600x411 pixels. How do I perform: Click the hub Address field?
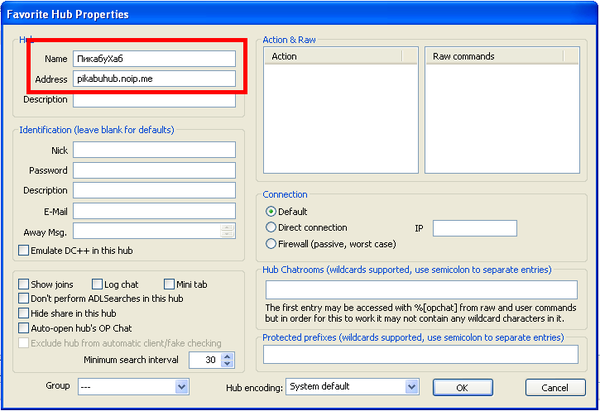154,79
